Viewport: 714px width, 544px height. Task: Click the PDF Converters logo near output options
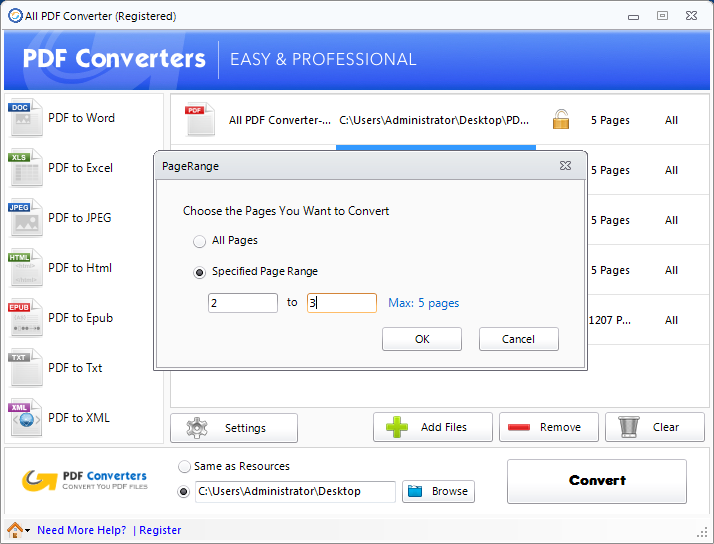[85, 481]
